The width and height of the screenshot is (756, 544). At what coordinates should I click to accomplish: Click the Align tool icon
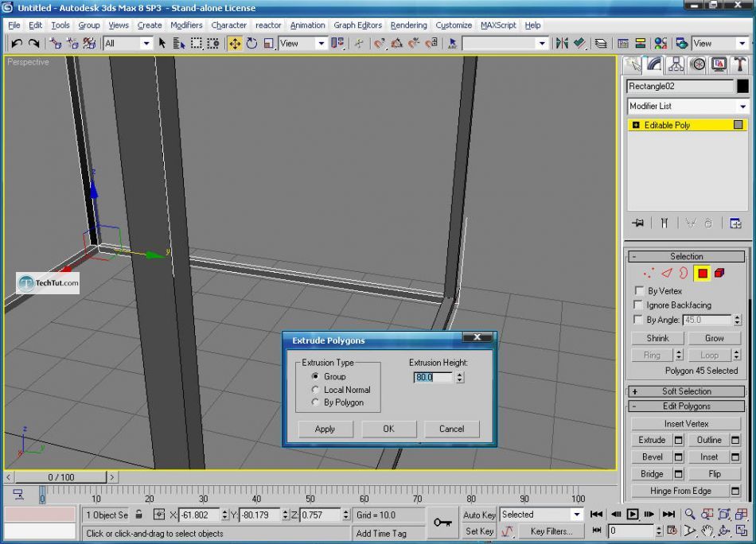click(579, 44)
